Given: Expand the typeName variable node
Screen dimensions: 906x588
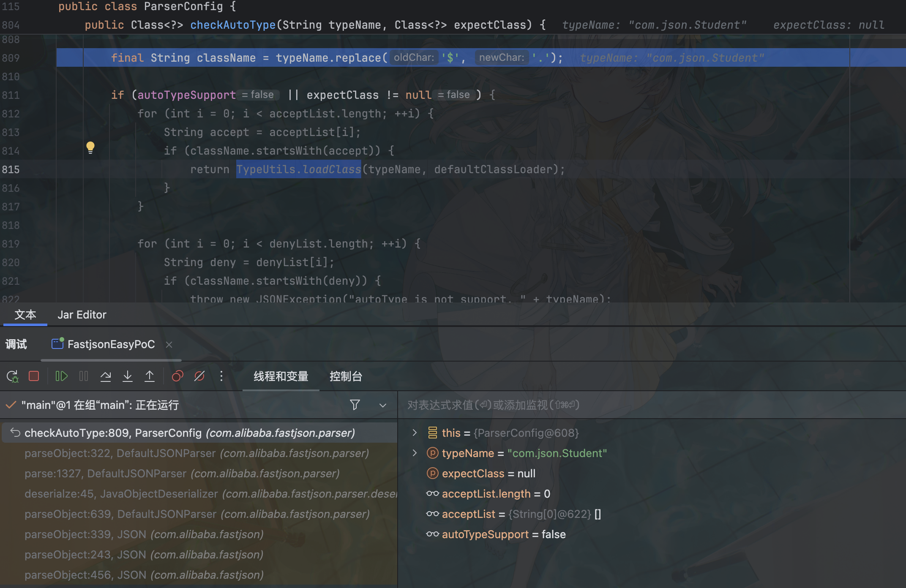Looking at the screenshot, I should click(x=415, y=453).
